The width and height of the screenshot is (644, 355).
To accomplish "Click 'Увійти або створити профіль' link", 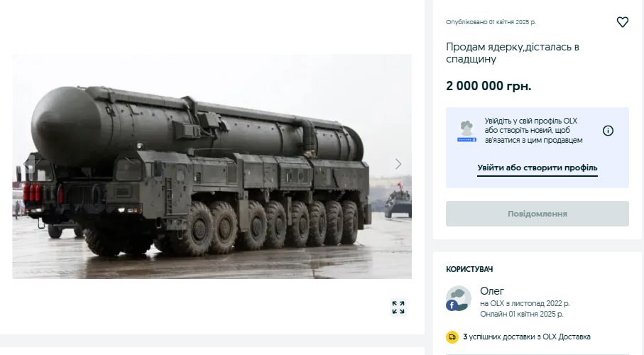I will pyautogui.click(x=537, y=168).
